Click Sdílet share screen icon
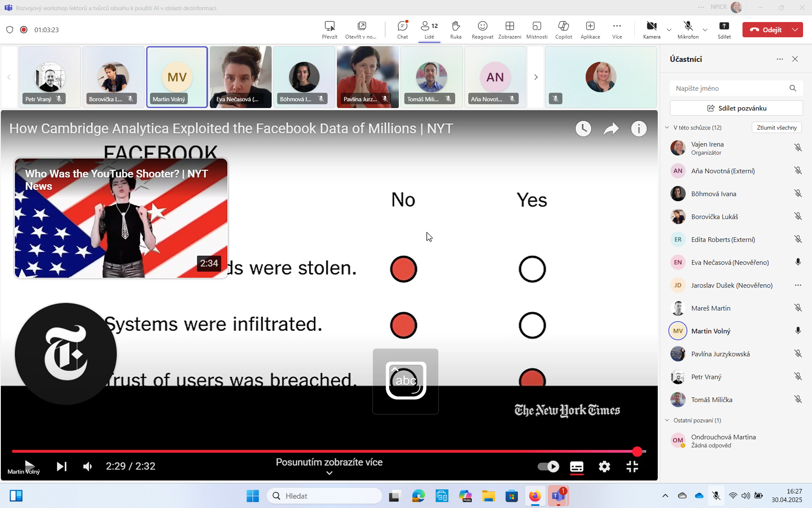812x508 pixels. tap(724, 26)
